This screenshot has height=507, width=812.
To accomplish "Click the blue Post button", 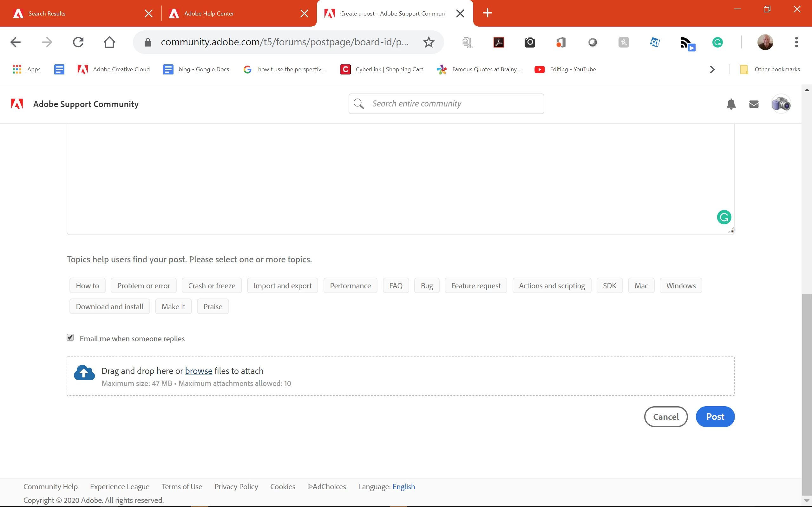I will point(715,417).
